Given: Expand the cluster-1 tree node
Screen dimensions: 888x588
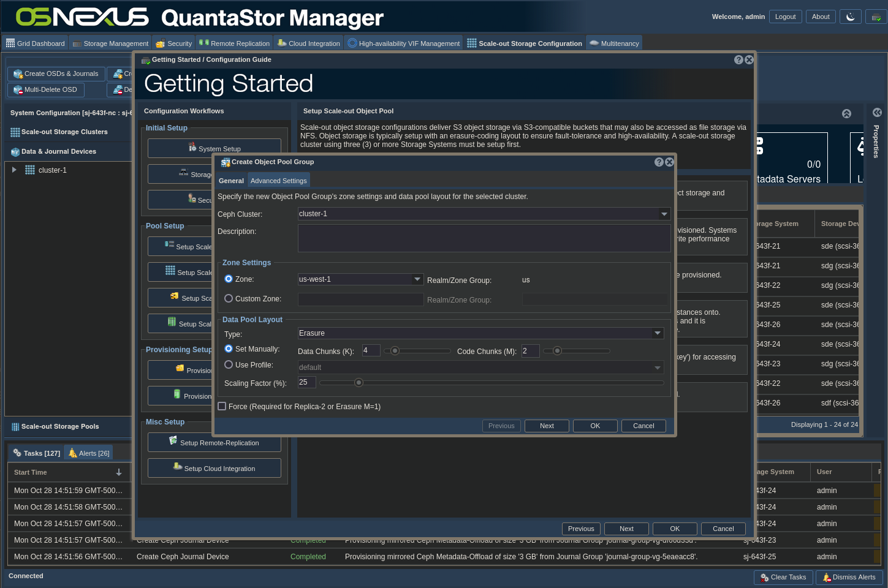Looking at the screenshot, I should point(14,170).
